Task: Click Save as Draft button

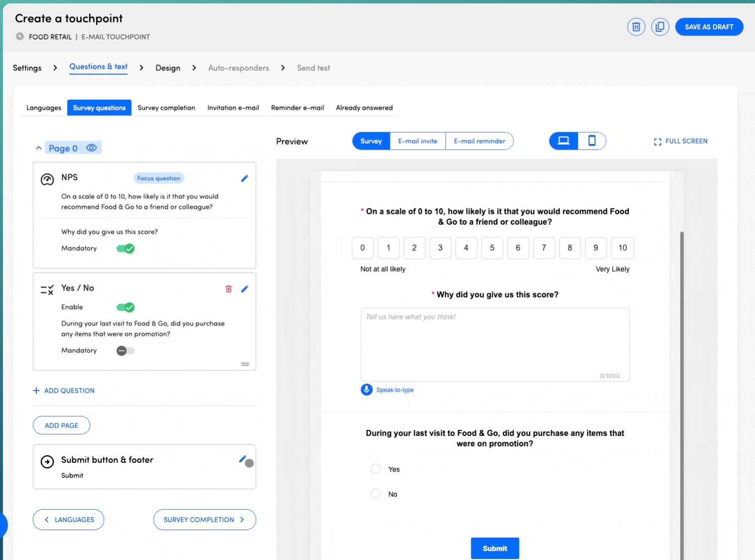Action: (709, 27)
